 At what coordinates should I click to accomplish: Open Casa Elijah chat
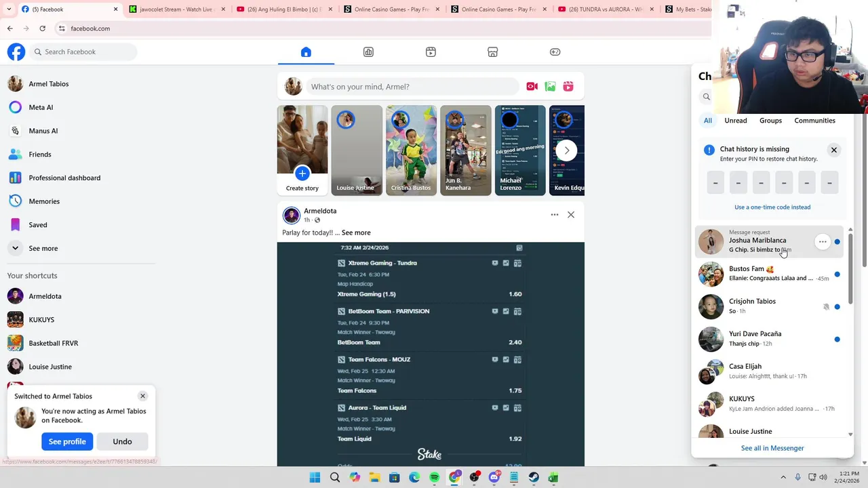pos(769,371)
